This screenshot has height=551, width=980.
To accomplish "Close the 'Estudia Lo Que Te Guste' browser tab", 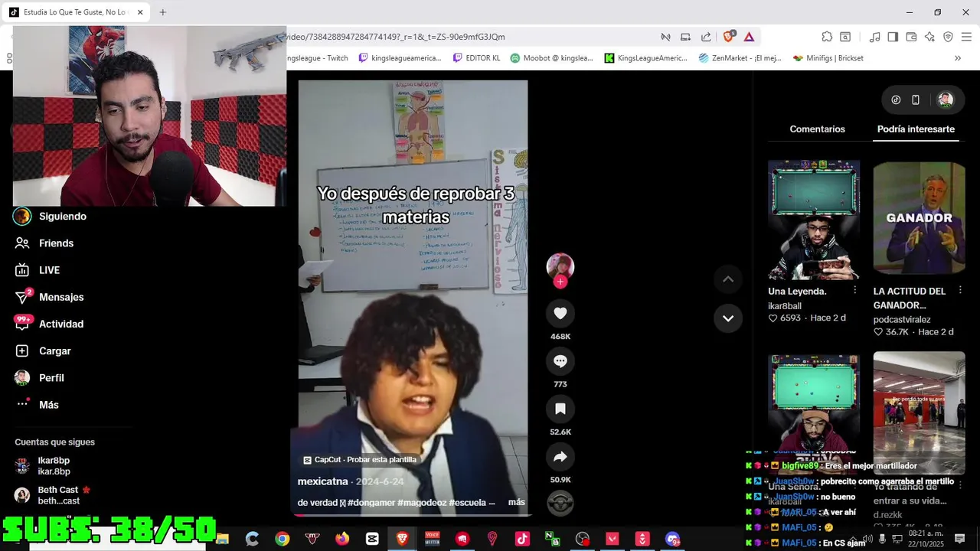I will point(140,12).
